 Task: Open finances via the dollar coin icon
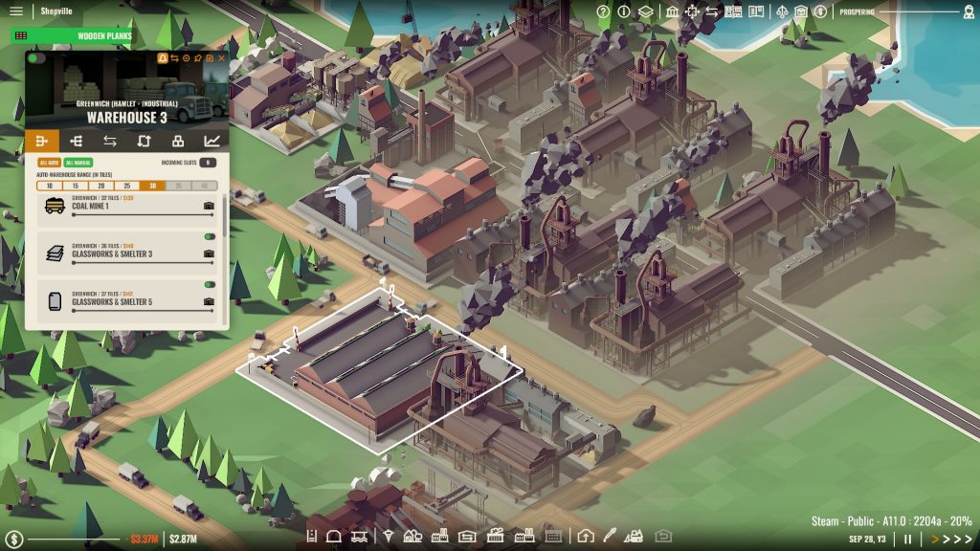click(x=819, y=12)
